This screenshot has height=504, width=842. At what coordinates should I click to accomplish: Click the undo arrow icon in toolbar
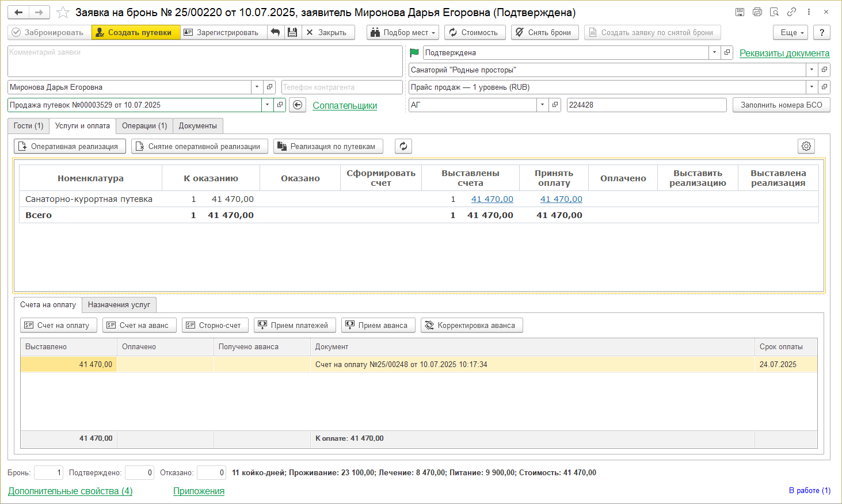click(276, 33)
